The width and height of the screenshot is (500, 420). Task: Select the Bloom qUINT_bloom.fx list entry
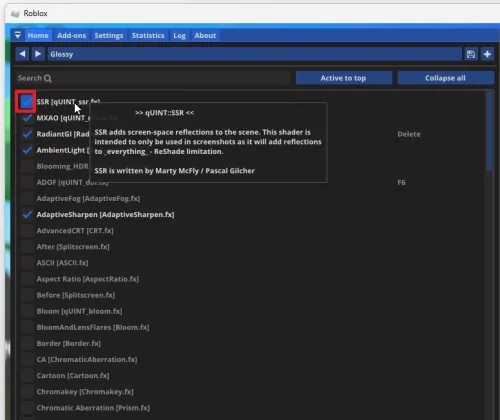tap(79, 311)
